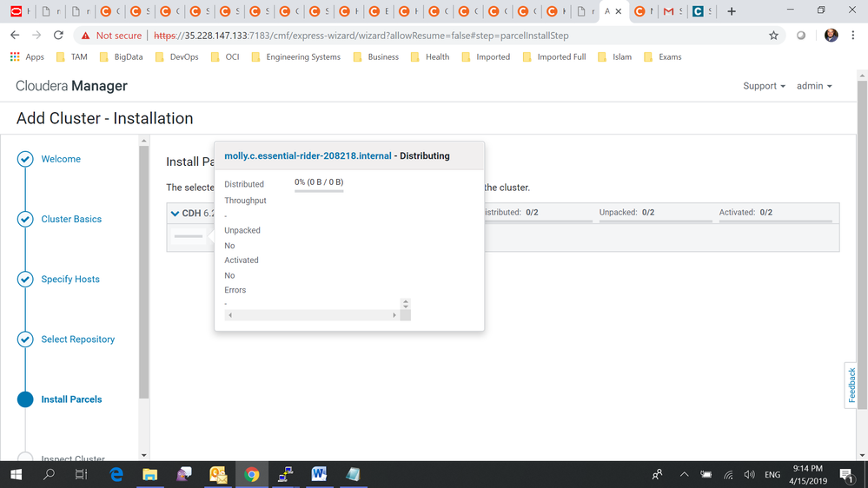Open the Health bookmark folder

pos(430,57)
